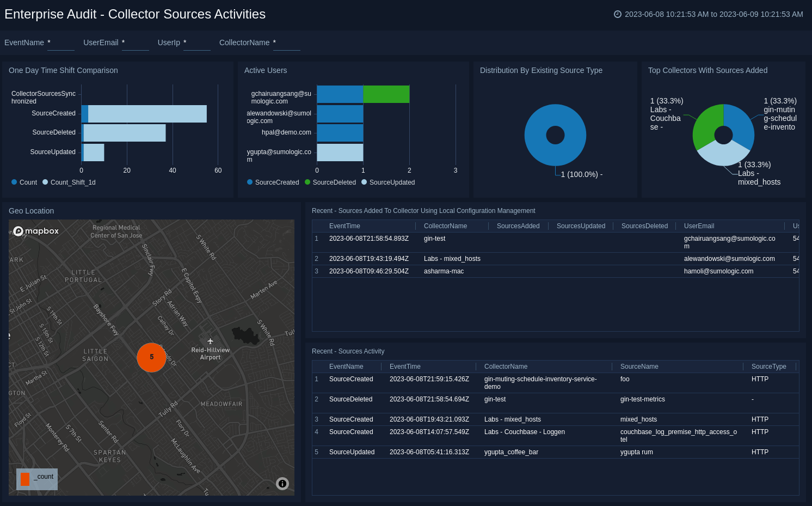Click the EventName filter input field
812x506 pixels.
point(61,43)
